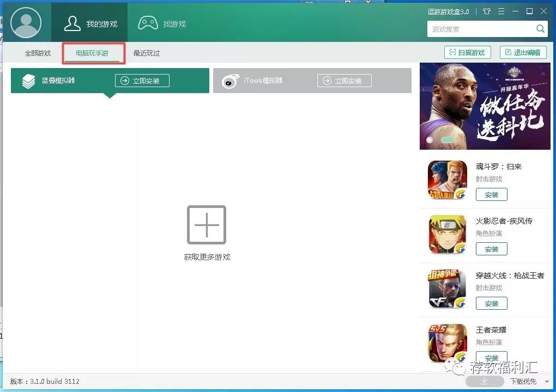Open the skin (shirt) icon

pyautogui.click(x=487, y=11)
